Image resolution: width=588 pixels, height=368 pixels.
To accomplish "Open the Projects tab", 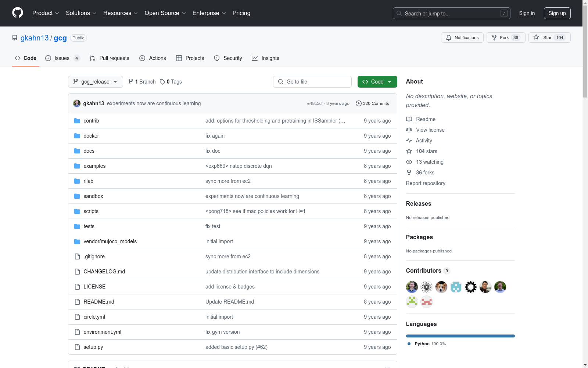I will [190, 58].
